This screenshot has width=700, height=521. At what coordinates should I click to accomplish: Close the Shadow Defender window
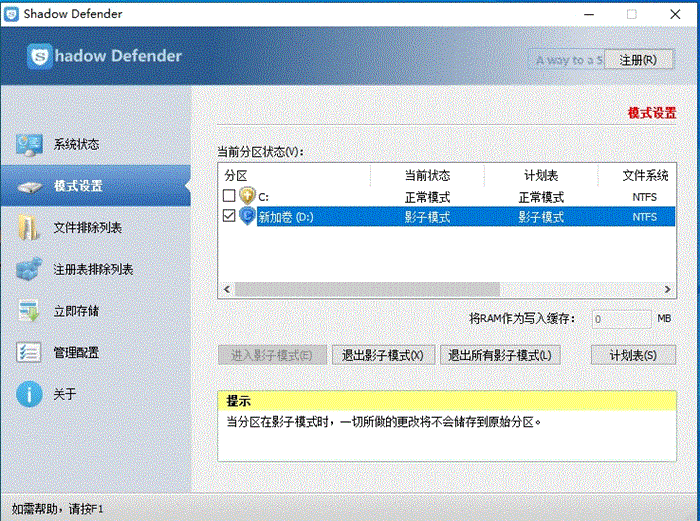coord(675,14)
